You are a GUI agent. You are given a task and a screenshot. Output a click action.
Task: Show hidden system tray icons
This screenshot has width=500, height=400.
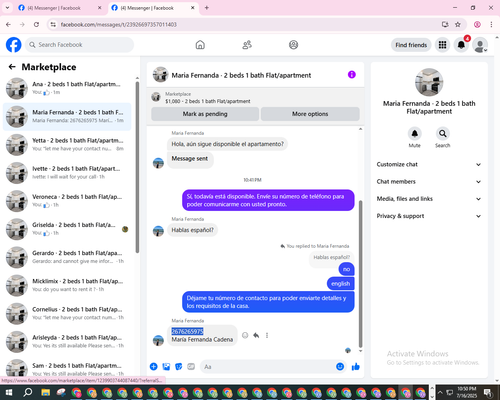click(x=440, y=392)
